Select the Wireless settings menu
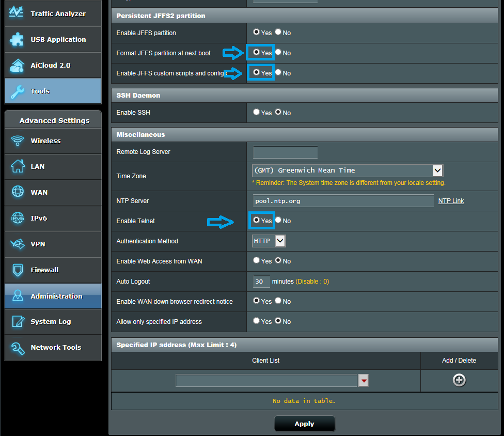 [53, 141]
